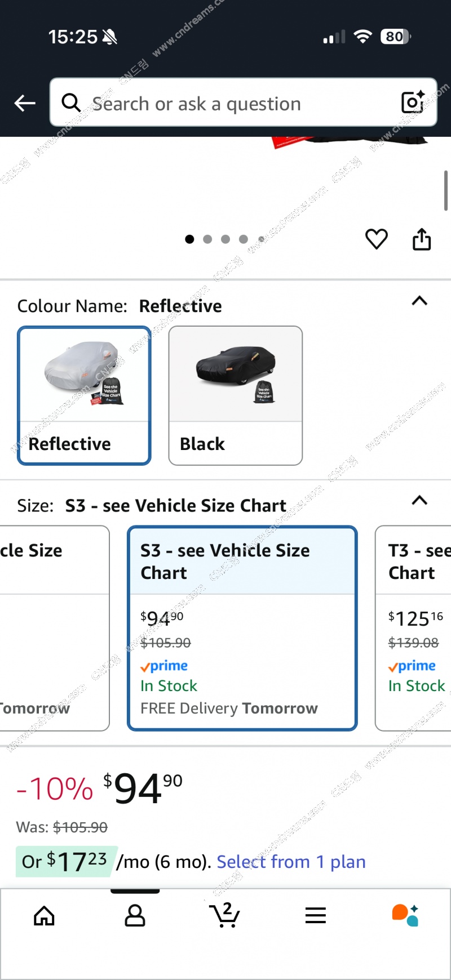The height and width of the screenshot is (980, 451).
Task: Select the Black colour option
Action: point(236,395)
